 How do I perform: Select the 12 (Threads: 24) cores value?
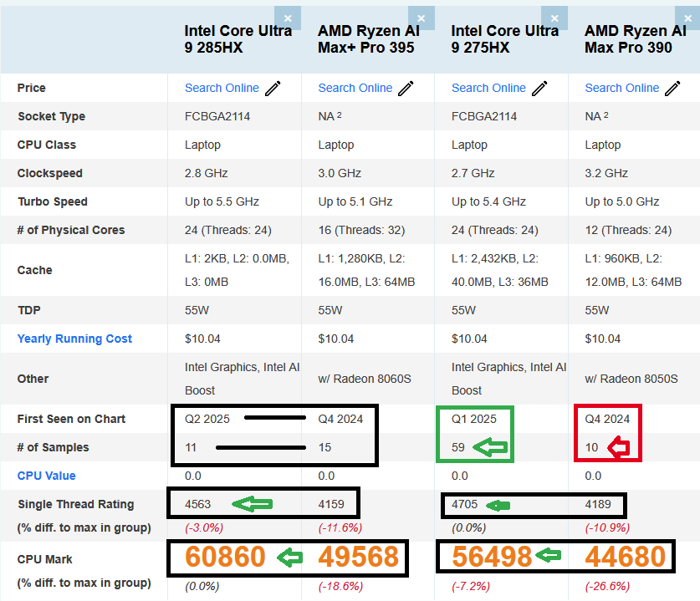(x=628, y=230)
